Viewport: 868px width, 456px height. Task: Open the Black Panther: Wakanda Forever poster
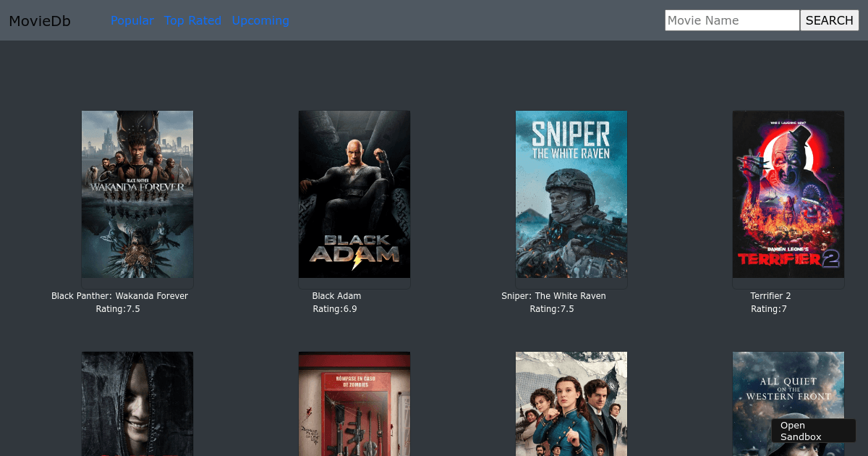coord(137,194)
